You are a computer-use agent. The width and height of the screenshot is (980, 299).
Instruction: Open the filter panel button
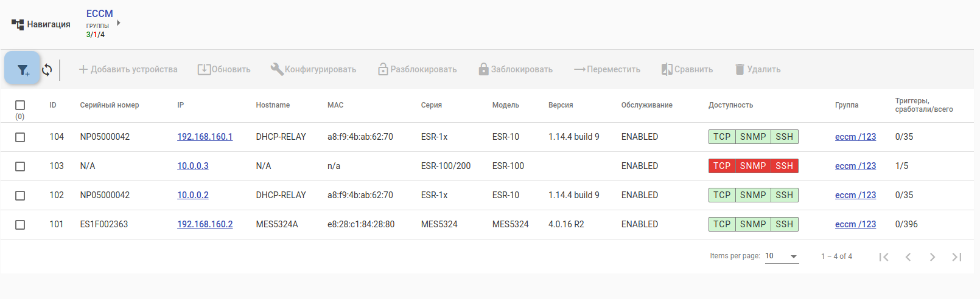pos(23,69)
